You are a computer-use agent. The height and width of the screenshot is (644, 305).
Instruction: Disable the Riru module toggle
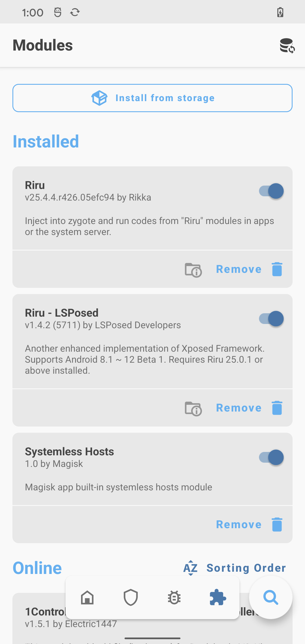(271, 191)
